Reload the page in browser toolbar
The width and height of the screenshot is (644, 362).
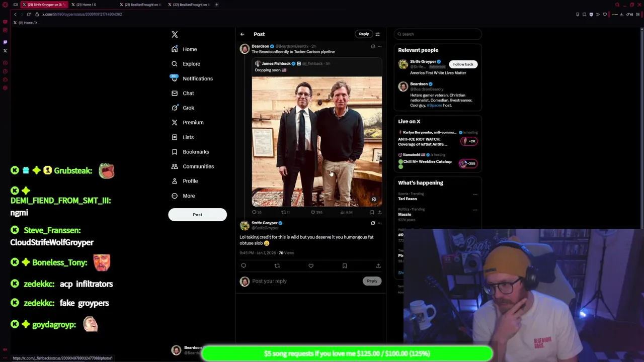(29, 14)
